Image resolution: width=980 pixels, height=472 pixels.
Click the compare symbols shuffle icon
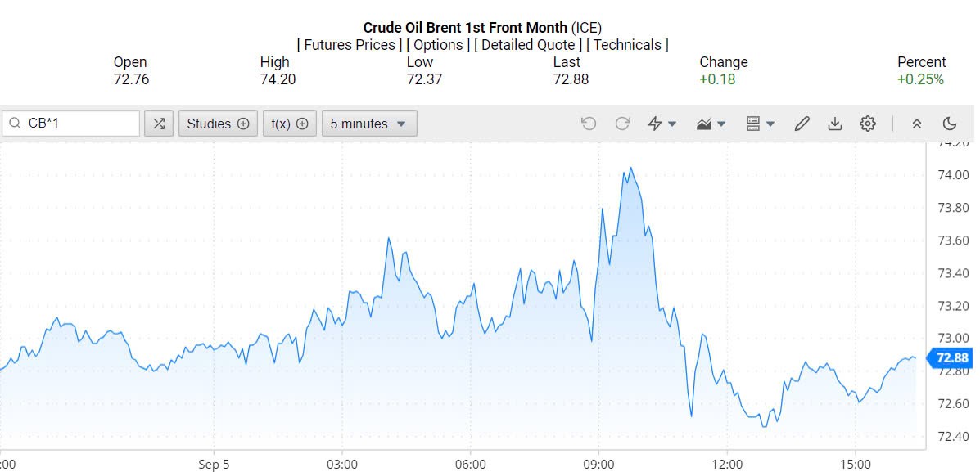pyautogui.click(x=159, y=124)
